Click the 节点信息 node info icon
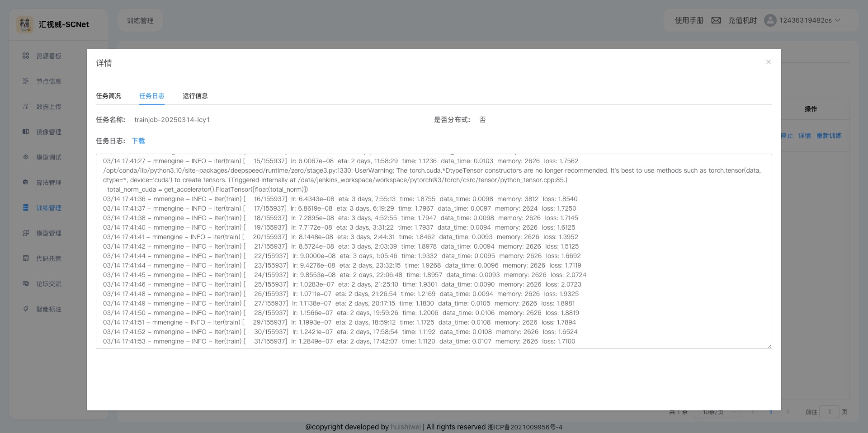Screen dimensions: 868x433 (26, 81)
